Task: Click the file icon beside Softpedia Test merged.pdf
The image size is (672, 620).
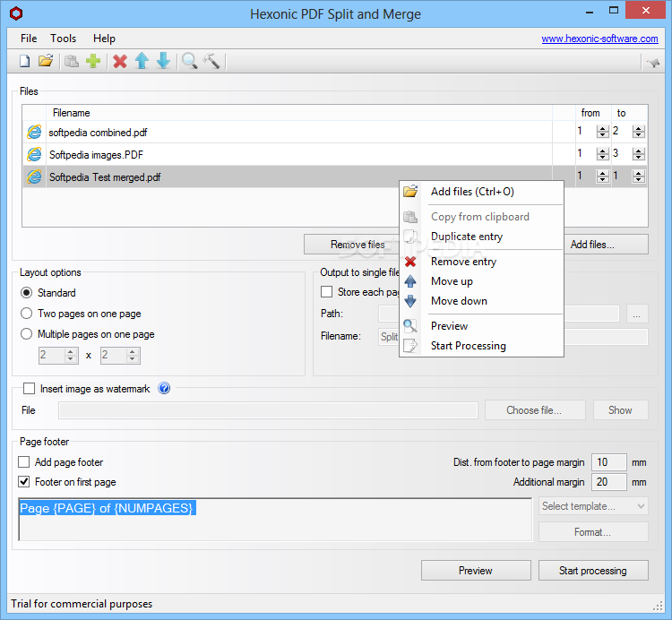Action: 34,177
